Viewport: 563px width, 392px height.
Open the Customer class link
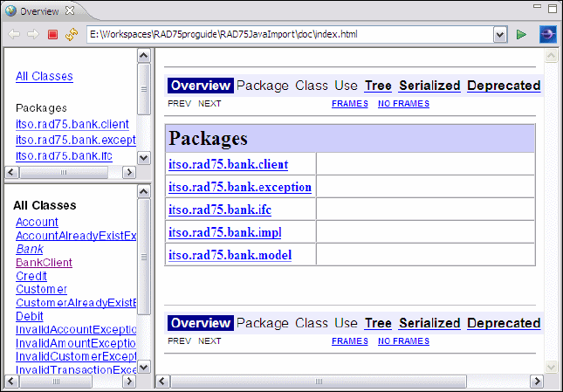(x=41, y=289)
